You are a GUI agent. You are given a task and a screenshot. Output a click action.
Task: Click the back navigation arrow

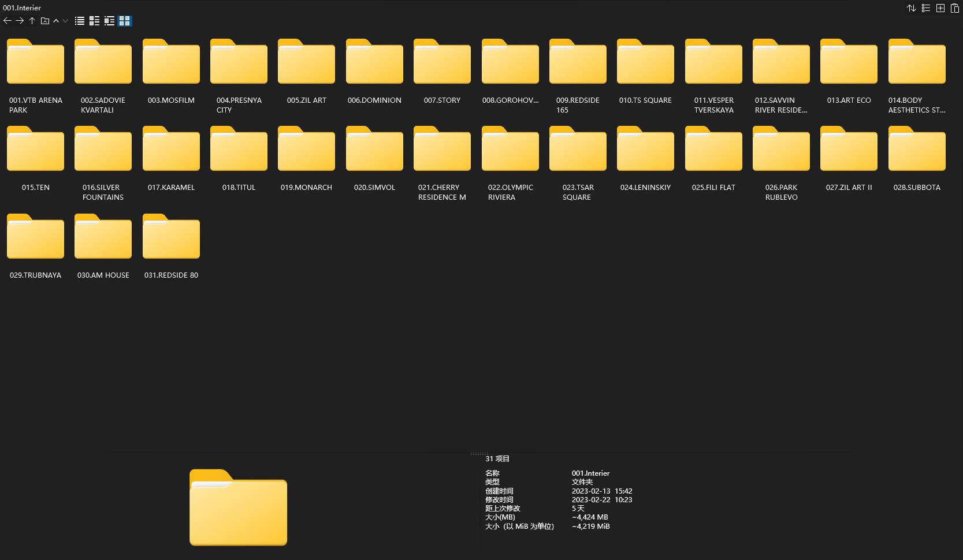pos(8,21)
